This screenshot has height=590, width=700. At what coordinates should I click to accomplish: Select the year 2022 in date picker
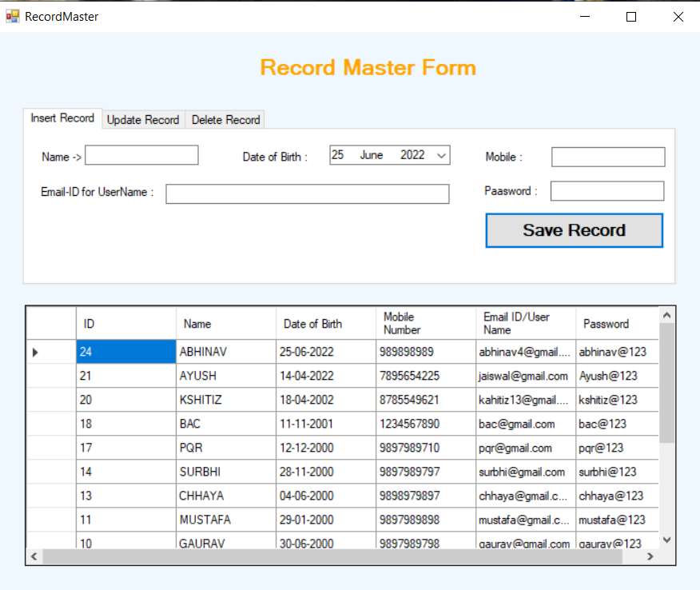[x=412, y=155]
